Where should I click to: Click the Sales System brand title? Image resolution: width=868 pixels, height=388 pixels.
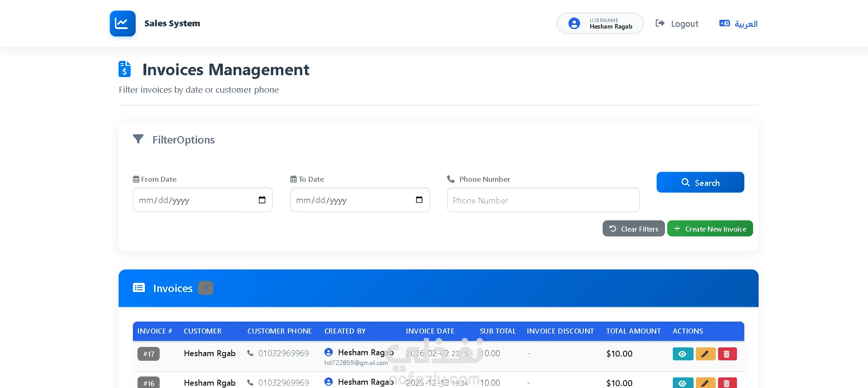coord(172,24)
